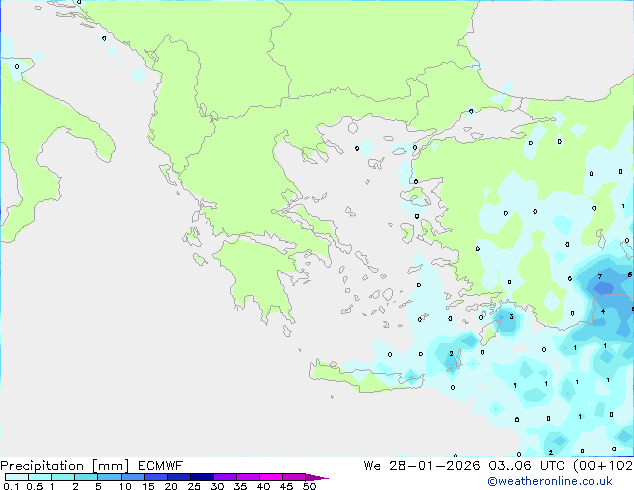Click the 20–25 mm dark blue swatch
Viewport: 634px width, 490px height.
pos(178,477)
